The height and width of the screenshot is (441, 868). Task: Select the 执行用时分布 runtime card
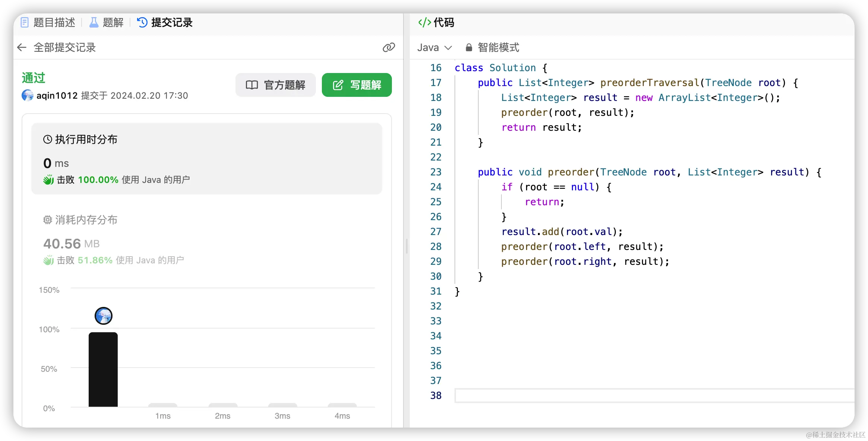pyautogui.click(x=206, y=159)
